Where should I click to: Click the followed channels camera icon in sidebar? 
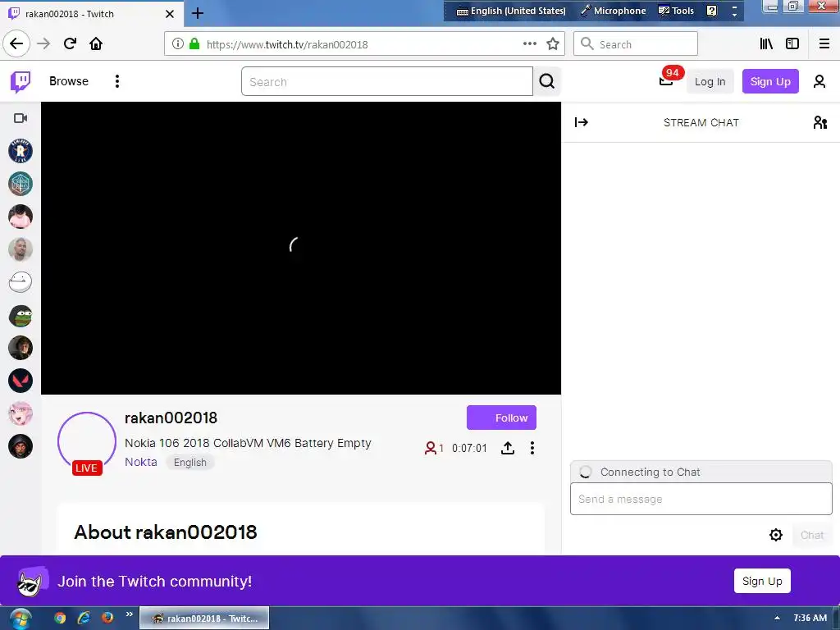[21, 118]
